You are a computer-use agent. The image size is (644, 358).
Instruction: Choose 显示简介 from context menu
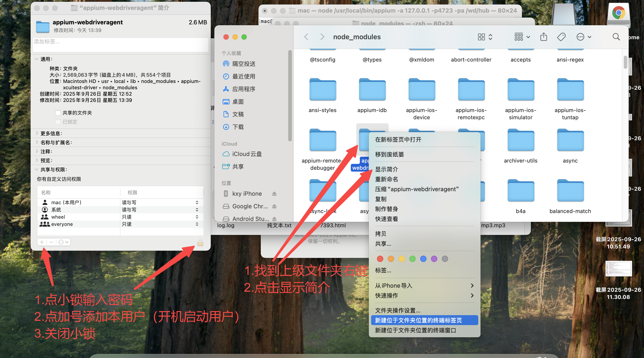(386, 169)
